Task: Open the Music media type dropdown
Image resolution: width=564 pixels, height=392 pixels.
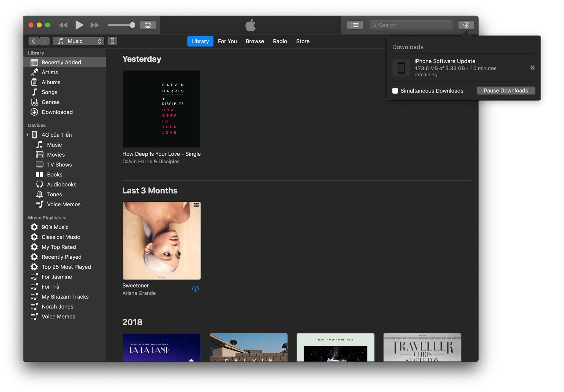Action: 78,41
